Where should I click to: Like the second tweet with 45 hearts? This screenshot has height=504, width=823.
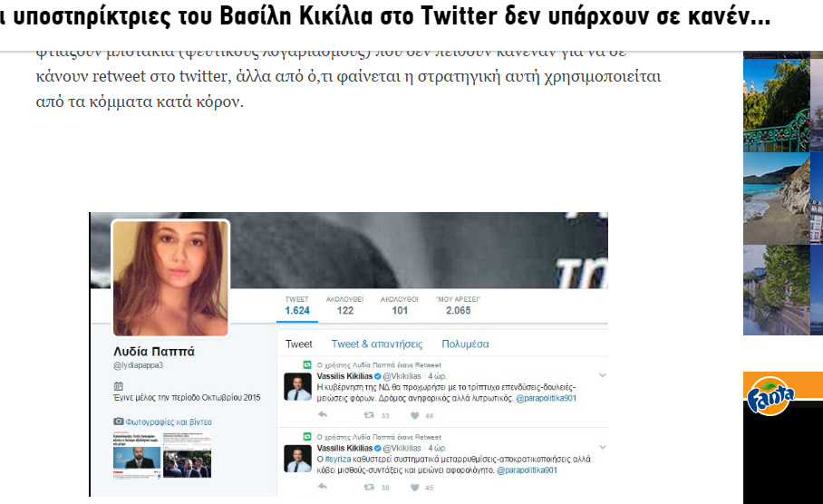coord(414,487)
